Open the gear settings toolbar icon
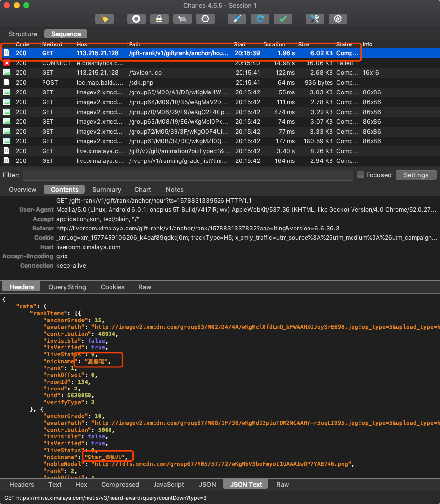This screenshot has width=440, height=504. (337, 19)
